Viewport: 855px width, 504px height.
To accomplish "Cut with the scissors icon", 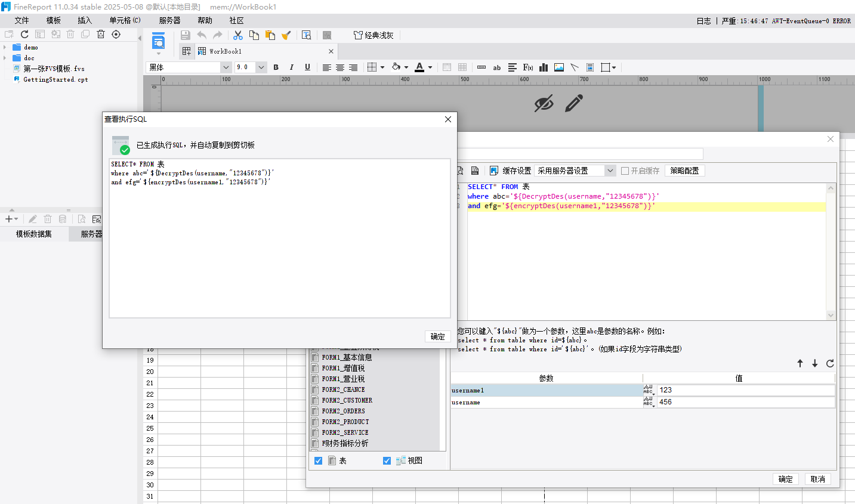I will tap(238, 35).
